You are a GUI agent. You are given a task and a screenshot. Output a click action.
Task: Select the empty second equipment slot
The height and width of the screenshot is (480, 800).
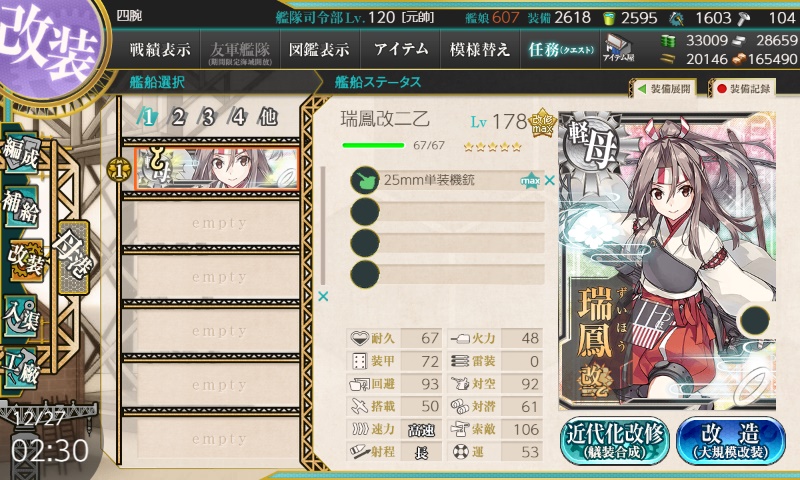447,211
